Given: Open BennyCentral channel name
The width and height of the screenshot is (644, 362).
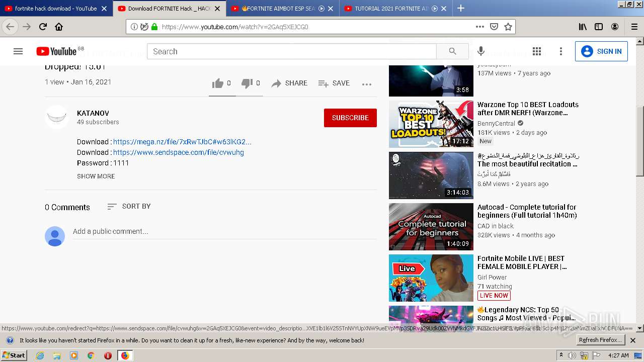Looking at the screenshot, I should coord(496,124).
